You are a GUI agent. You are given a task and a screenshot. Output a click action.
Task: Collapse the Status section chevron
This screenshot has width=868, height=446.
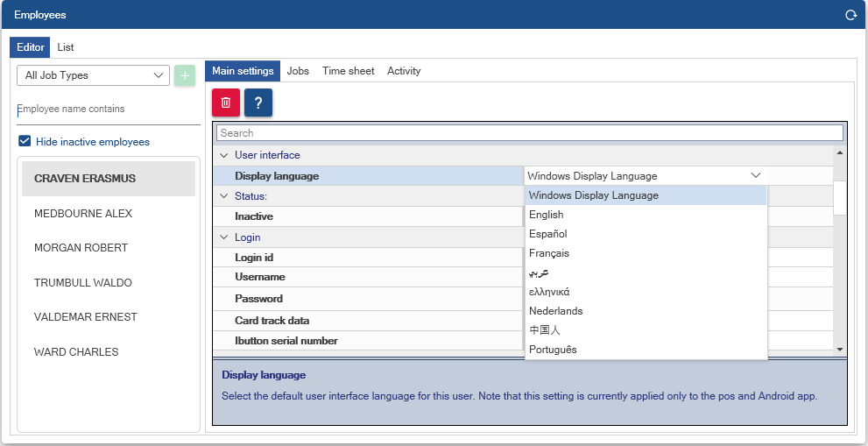223,196
